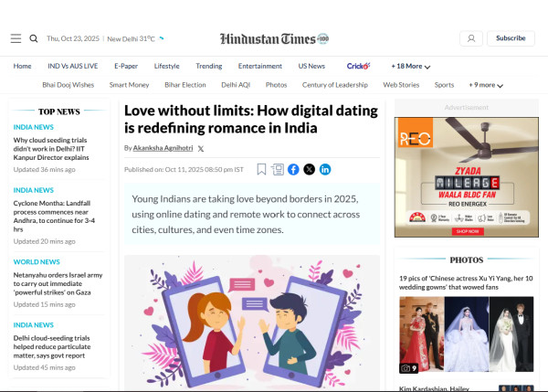Share article on X
This screenshot has height=392, width=548.
click(309, 169)
